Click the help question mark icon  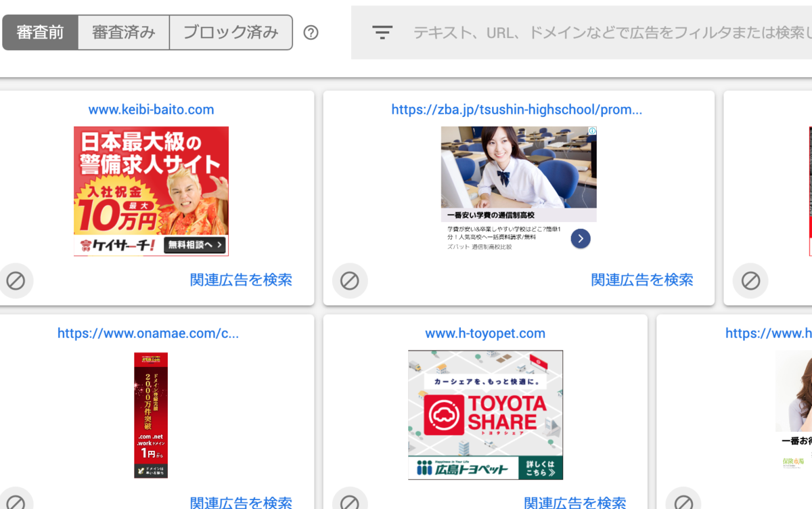311,32
